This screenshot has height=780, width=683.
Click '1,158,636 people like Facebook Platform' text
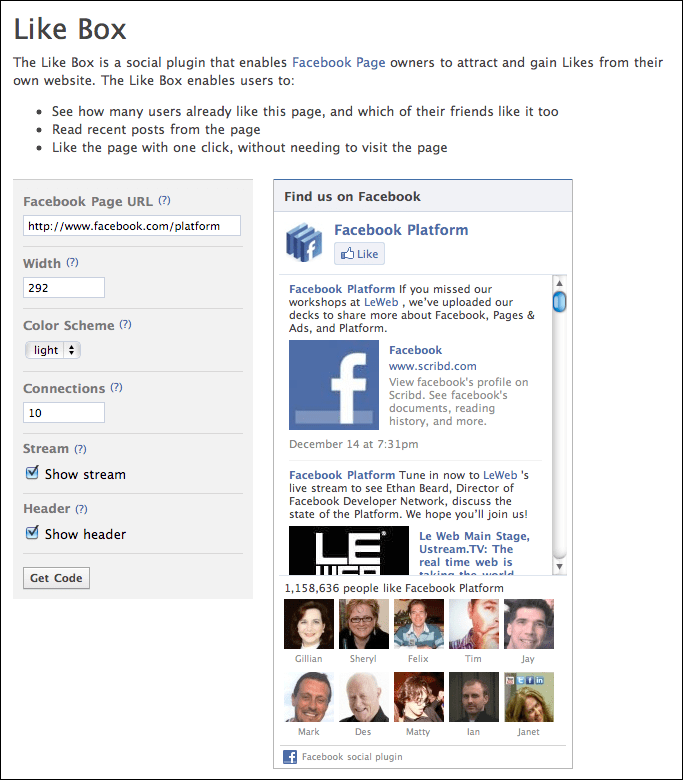[x=394, y=588]
